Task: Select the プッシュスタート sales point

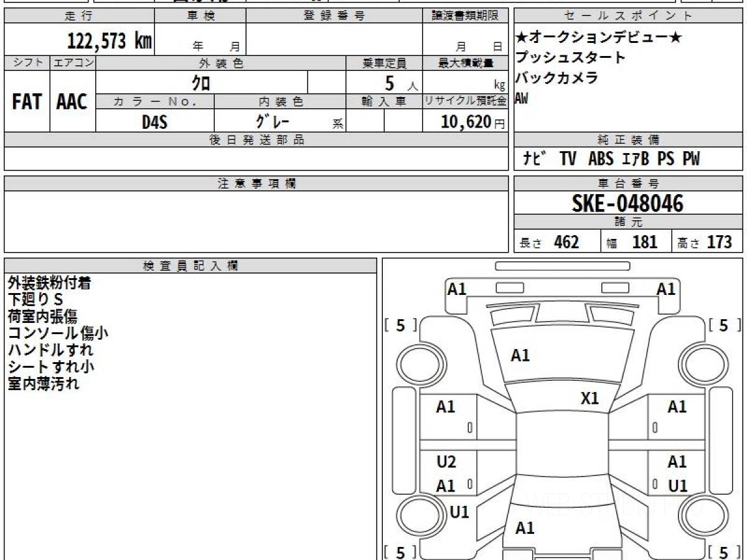Action: click(570, 58)
